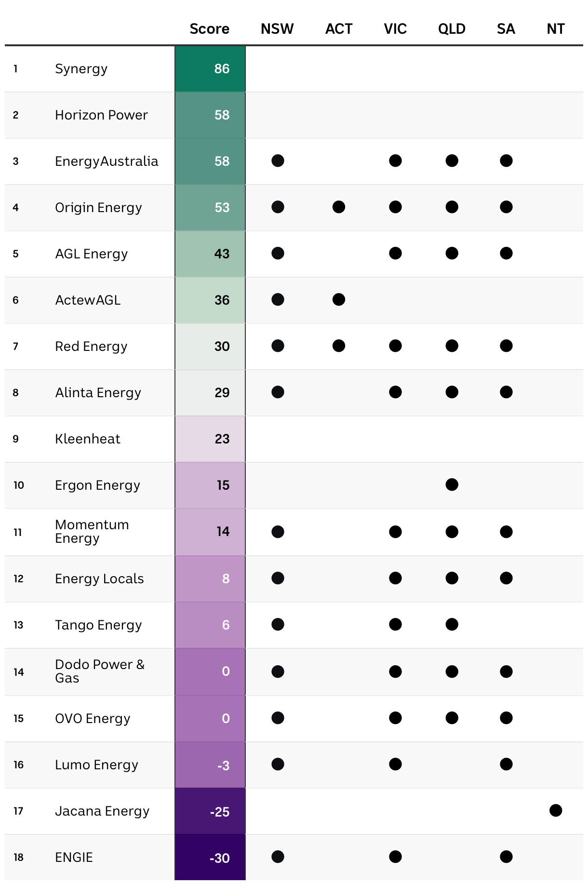Click ENGIE's dark purple -30 score cell

(210, 858)
